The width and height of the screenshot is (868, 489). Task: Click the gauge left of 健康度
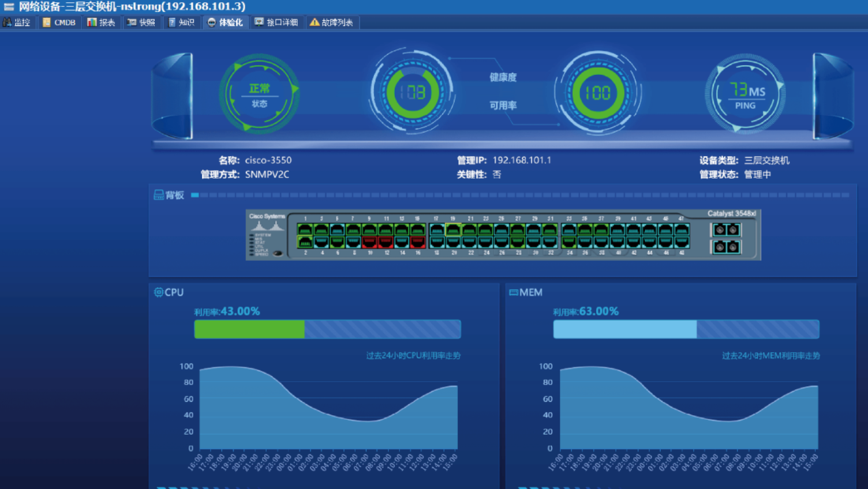(413, 92)
